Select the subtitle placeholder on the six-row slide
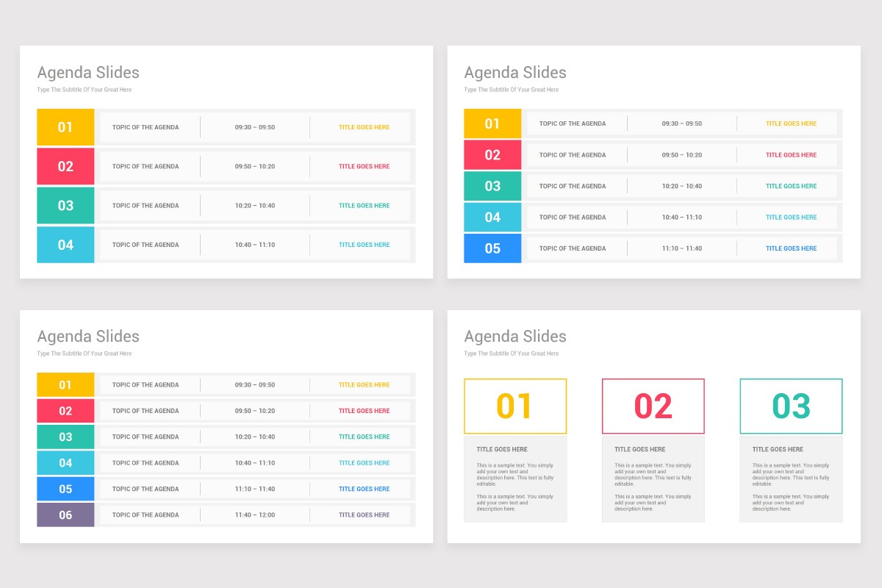This screenshot has height=588, width=882. pos(85,354)
